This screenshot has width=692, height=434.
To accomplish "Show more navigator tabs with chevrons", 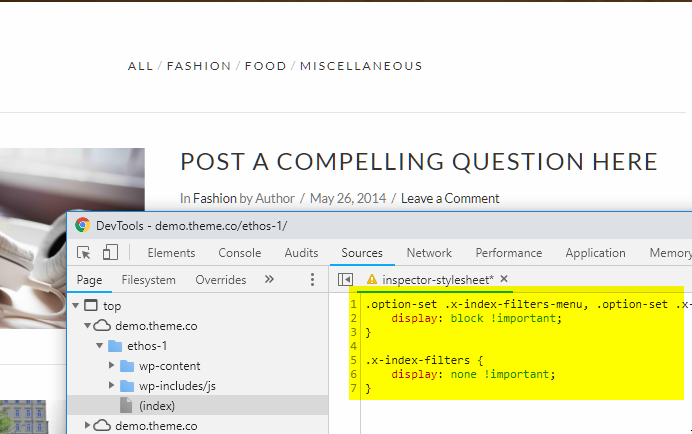I will pos(269,279).
